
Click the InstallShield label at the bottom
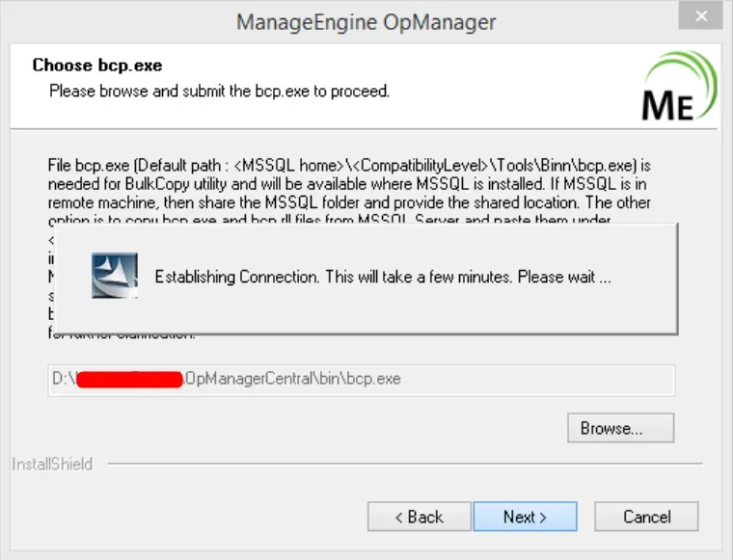[x=52, y=464]
